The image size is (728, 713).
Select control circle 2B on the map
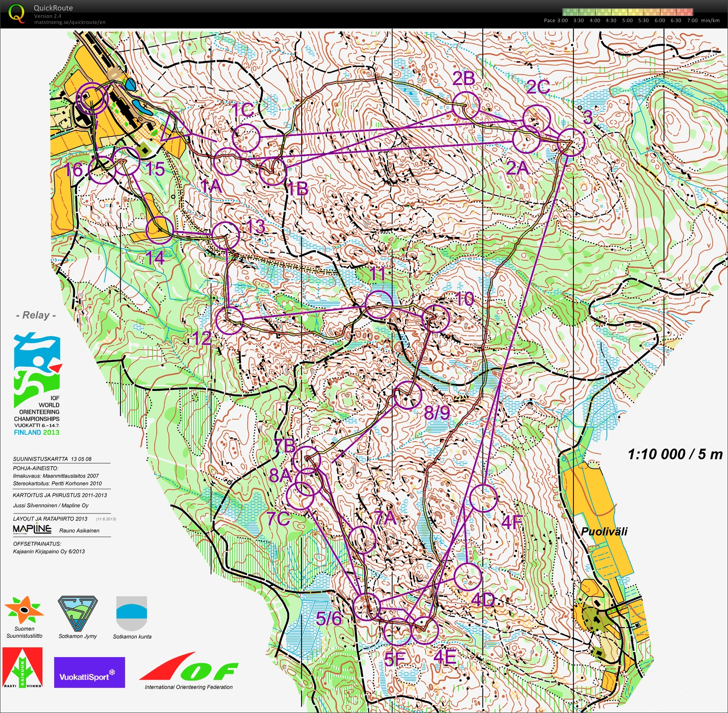point(466,105)
